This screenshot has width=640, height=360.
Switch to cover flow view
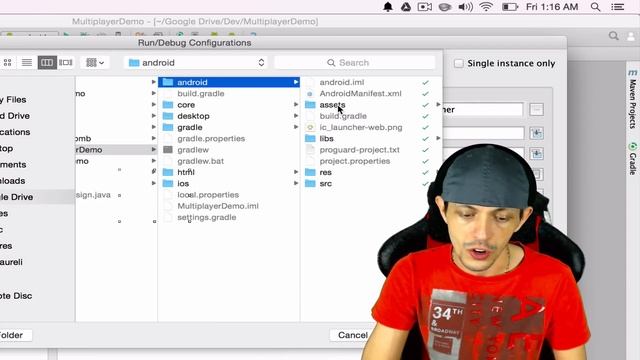[x=65, y=62]
